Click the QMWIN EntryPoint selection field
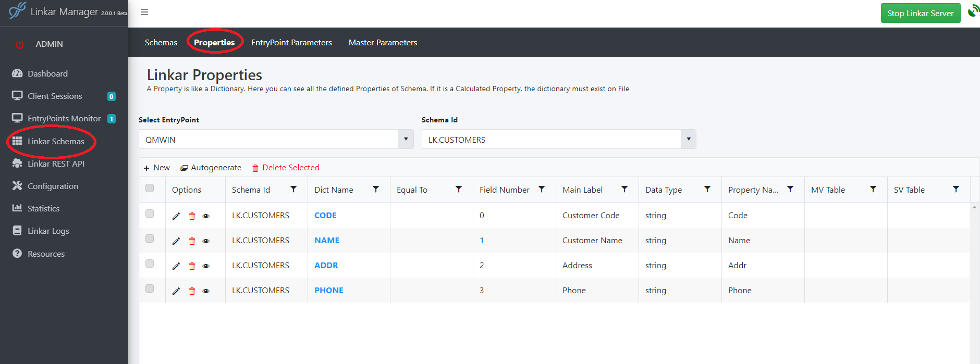The width and height of the screenshot is (980, 364). [x=269, y=139]
